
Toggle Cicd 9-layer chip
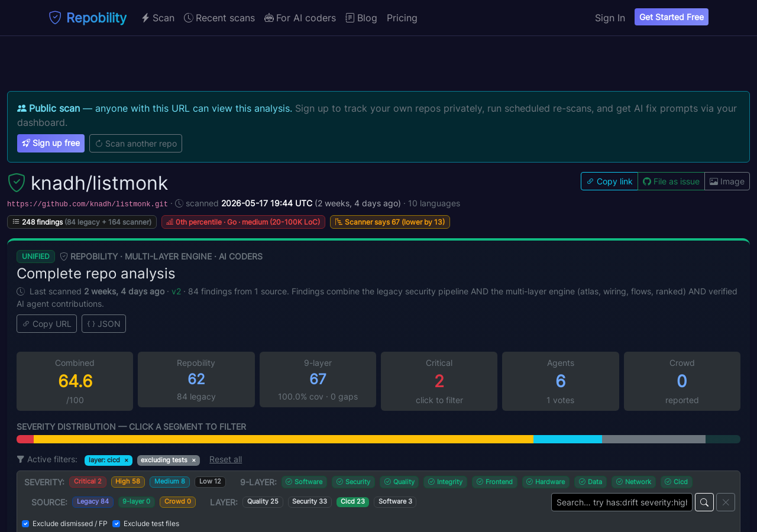(x=677, y=482)
